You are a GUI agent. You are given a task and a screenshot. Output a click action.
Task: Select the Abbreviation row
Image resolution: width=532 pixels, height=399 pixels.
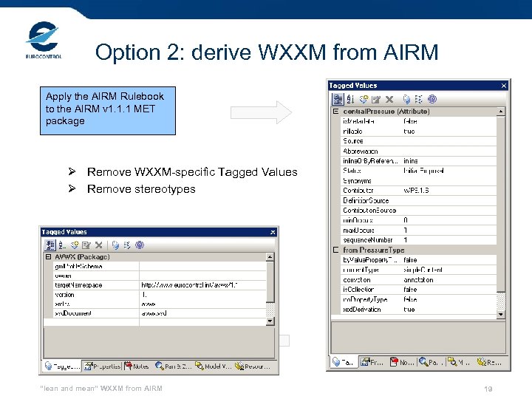[418, 151]
